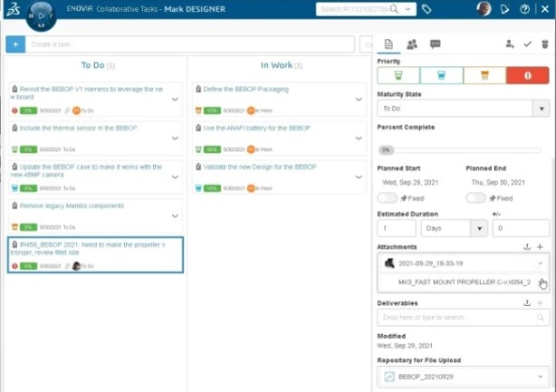Open task Update the BEBOP case

pyautogui.click(x=87, y=170)
